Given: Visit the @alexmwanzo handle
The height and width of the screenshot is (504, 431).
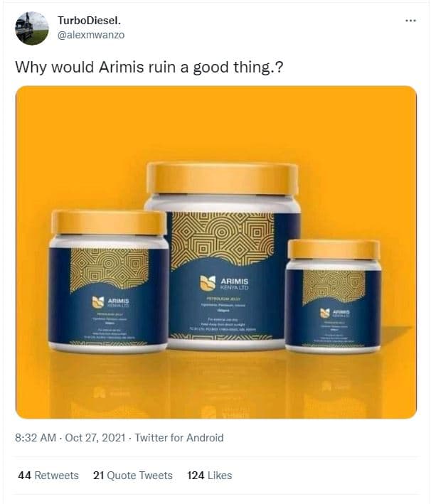Looking at the screenshot, I should coord(91,35).
